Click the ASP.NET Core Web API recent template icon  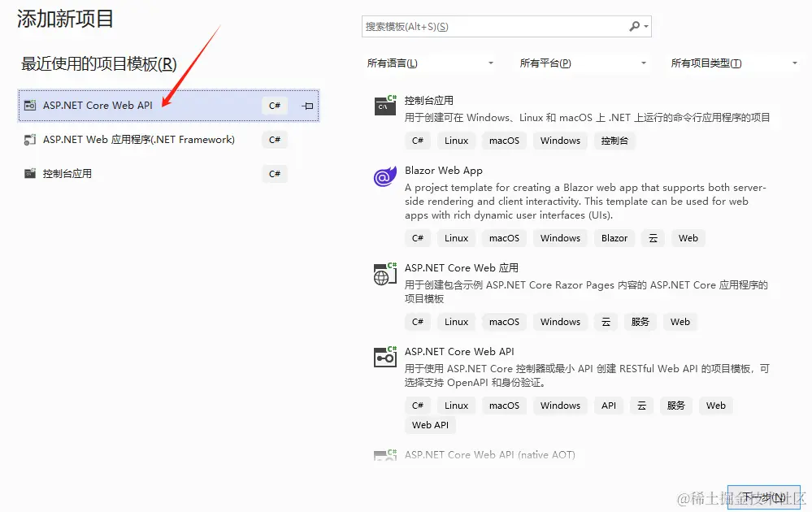[x=30, y=106]
